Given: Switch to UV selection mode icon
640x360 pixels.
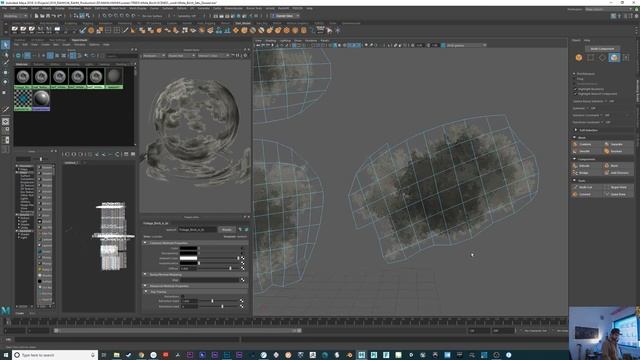Looking at the screenshot, I should tap(626, 58).
